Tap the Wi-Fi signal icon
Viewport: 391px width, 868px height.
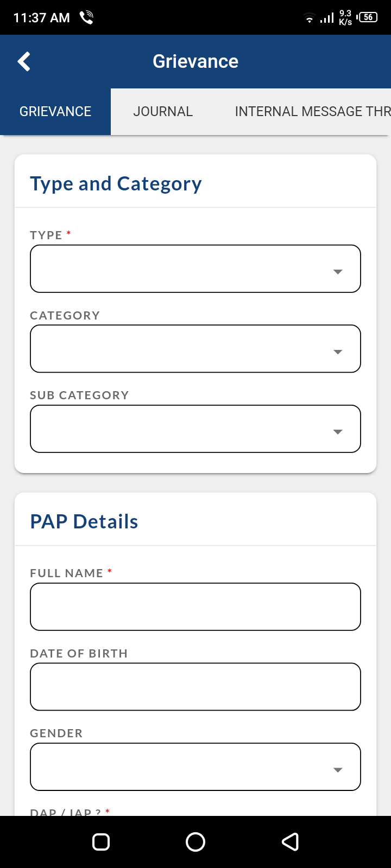309,18
